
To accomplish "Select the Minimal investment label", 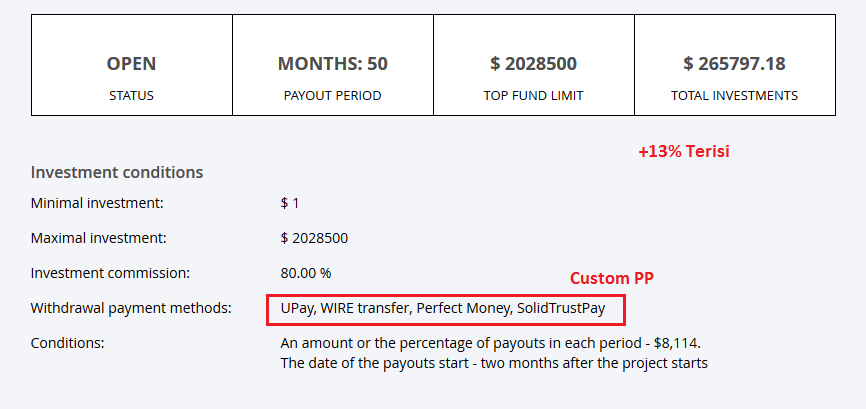I will click(x=97, y=203).
